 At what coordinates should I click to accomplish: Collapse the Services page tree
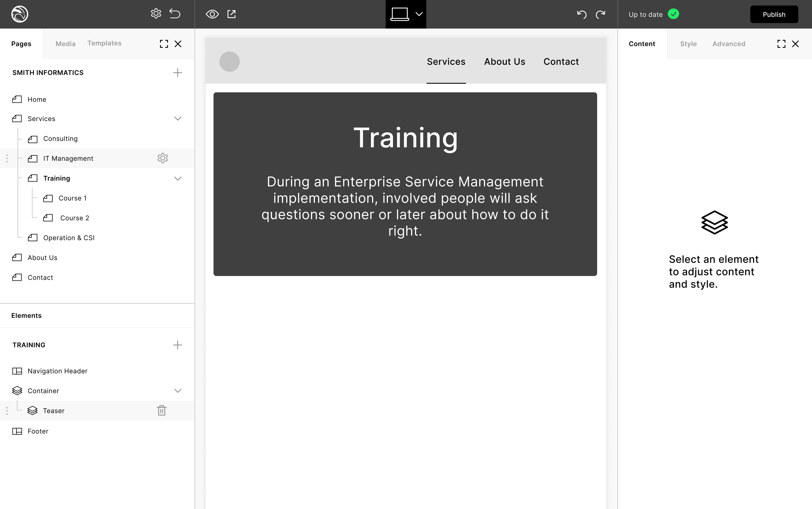tap(178, 118)
